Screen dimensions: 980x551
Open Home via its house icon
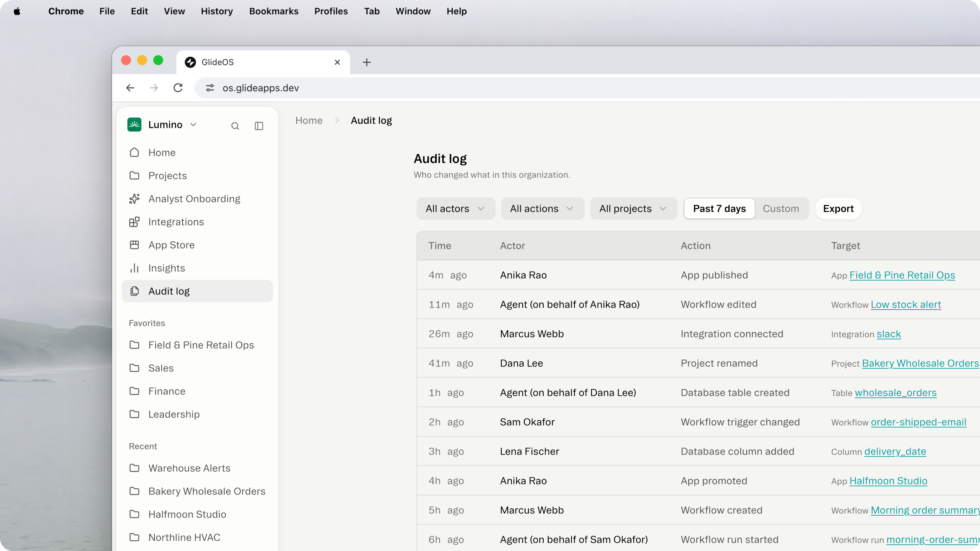[134, 152]
